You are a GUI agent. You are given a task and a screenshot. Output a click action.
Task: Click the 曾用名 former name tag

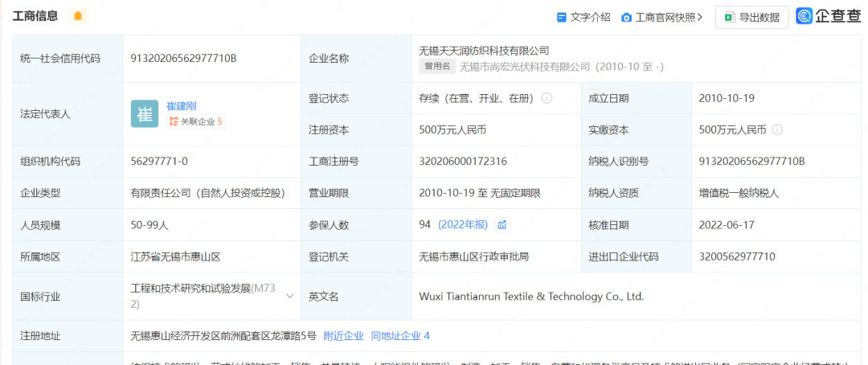437,67
